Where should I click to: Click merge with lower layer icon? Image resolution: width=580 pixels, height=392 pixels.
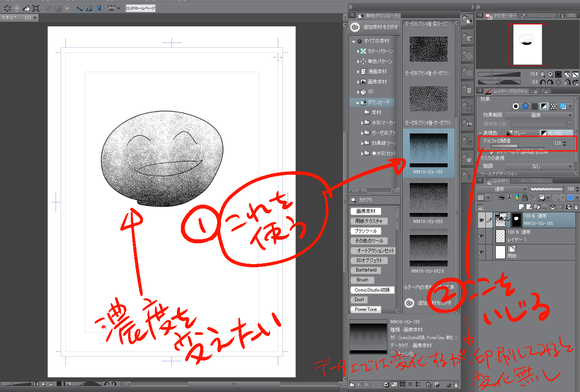coord(553,207)
